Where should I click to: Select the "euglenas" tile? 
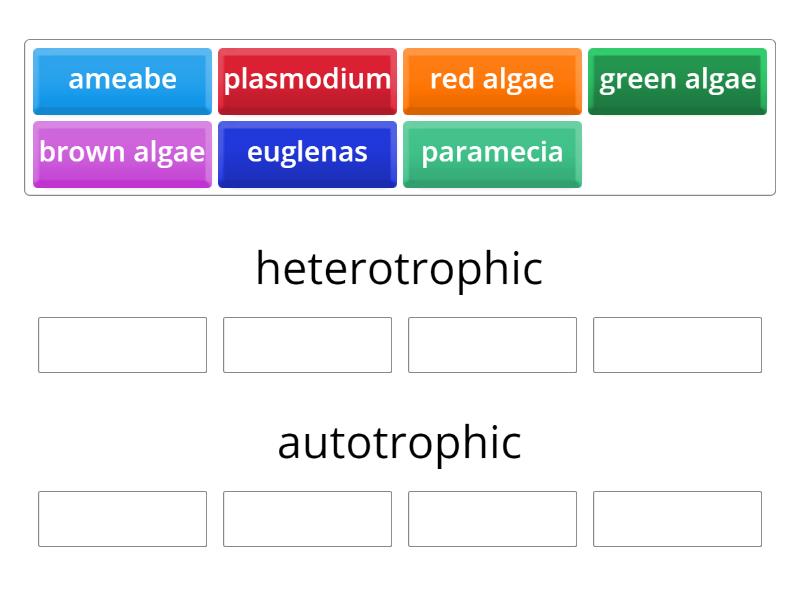tap(307, 152)
